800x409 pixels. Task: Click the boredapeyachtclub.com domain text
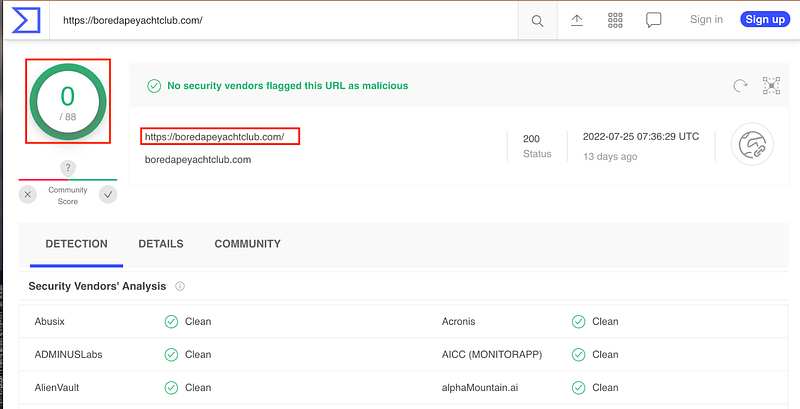(x=198, y=160)
